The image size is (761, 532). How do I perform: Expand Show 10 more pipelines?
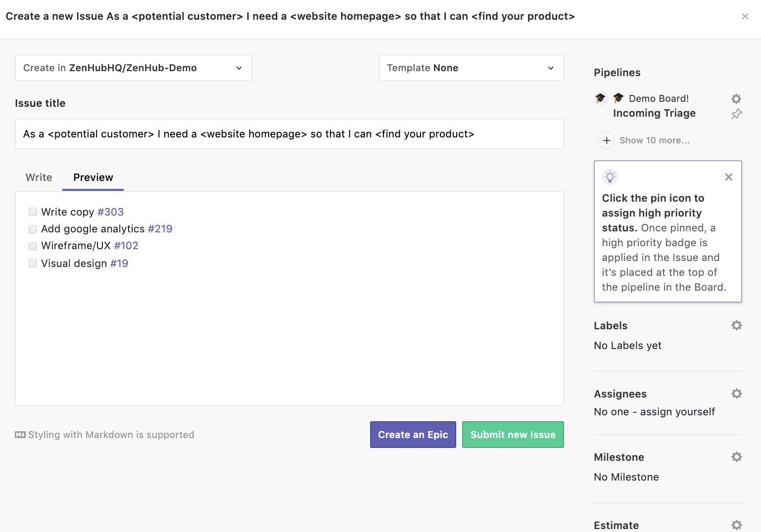654,140
